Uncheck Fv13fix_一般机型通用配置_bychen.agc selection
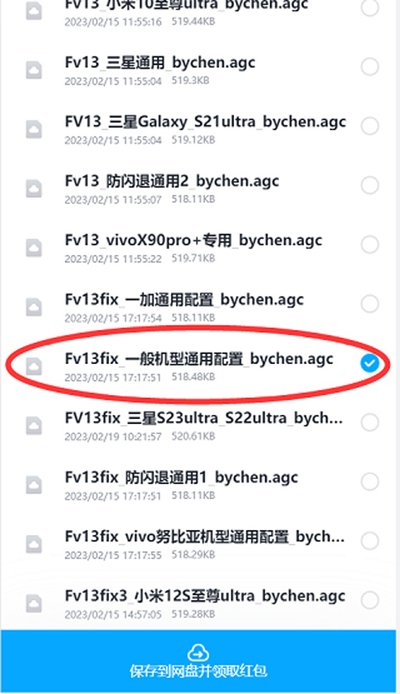Image resolution: width=400 pixels, height=694 pixels. click(369, 363)
